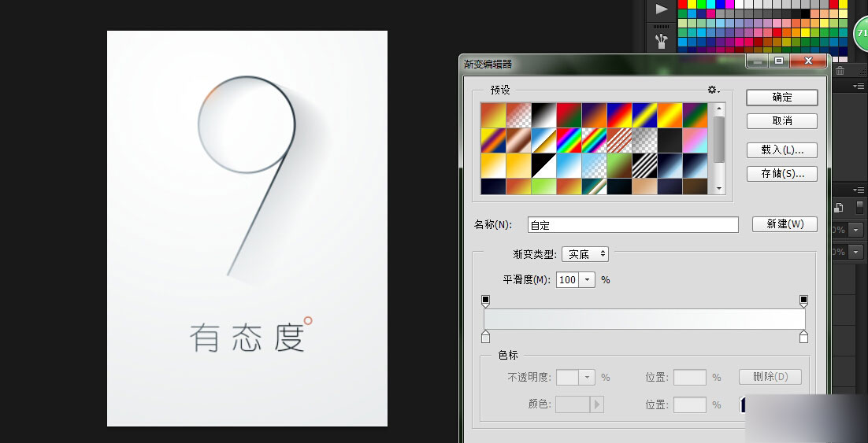
Task: Open the brush presets panel icon
Action: [662, 40]
